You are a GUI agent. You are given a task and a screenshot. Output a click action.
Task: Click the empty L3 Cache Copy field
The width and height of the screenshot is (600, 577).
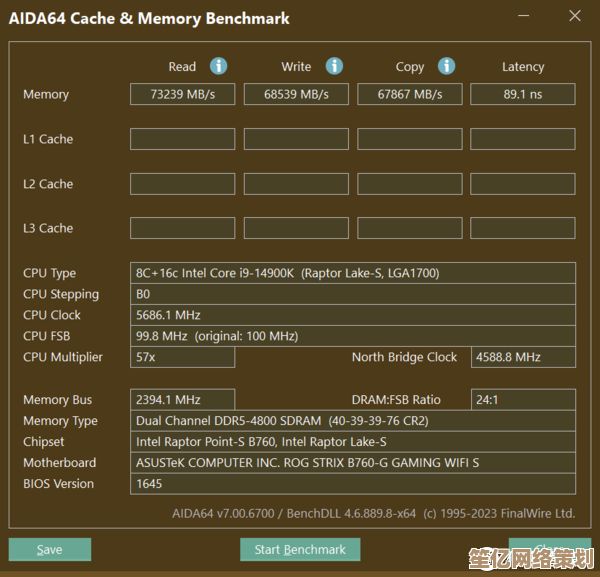tap(410, 228)
